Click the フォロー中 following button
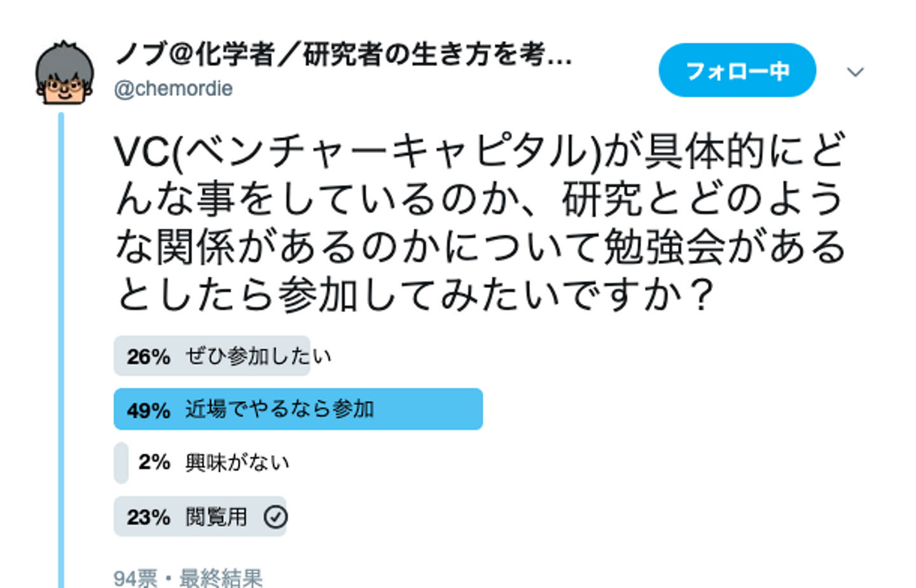The image size is (916, 588). point(737,71)
